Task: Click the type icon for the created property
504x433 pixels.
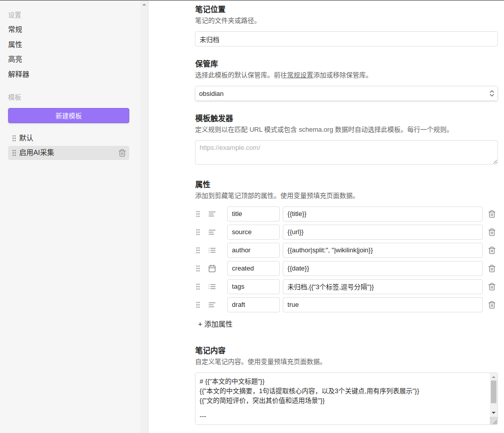Action: [212, 268]
